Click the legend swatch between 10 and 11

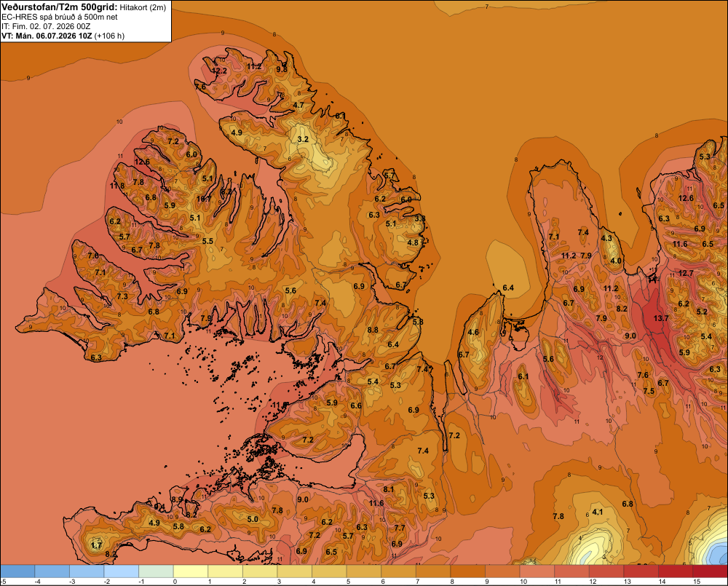tap(537, 571)
